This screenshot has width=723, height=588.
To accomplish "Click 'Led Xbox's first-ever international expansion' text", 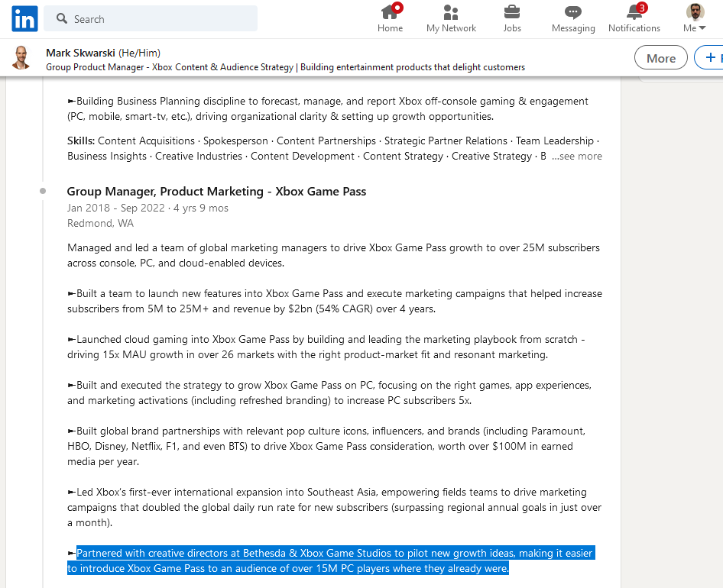I will (334, 507).
